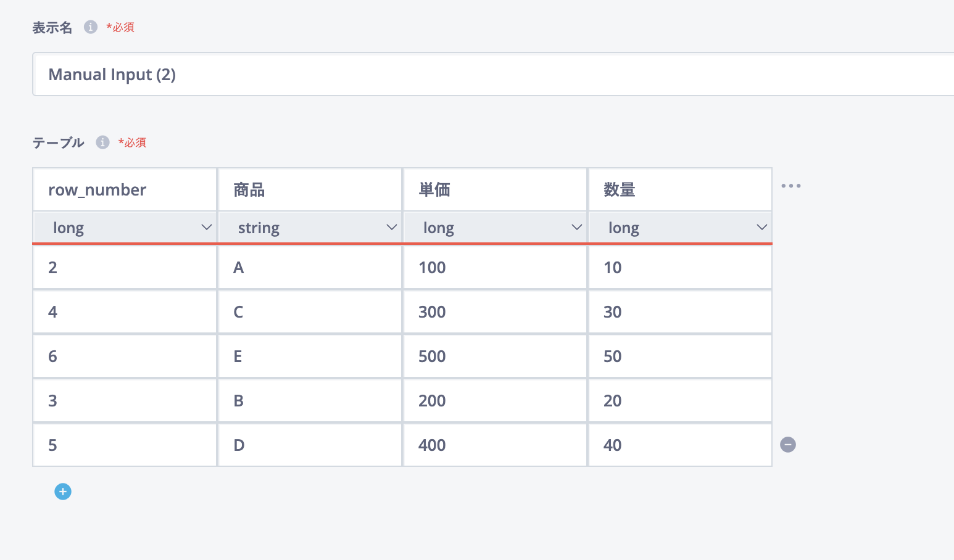Click the info icon next to テーブル

click(x=102, y=142)
